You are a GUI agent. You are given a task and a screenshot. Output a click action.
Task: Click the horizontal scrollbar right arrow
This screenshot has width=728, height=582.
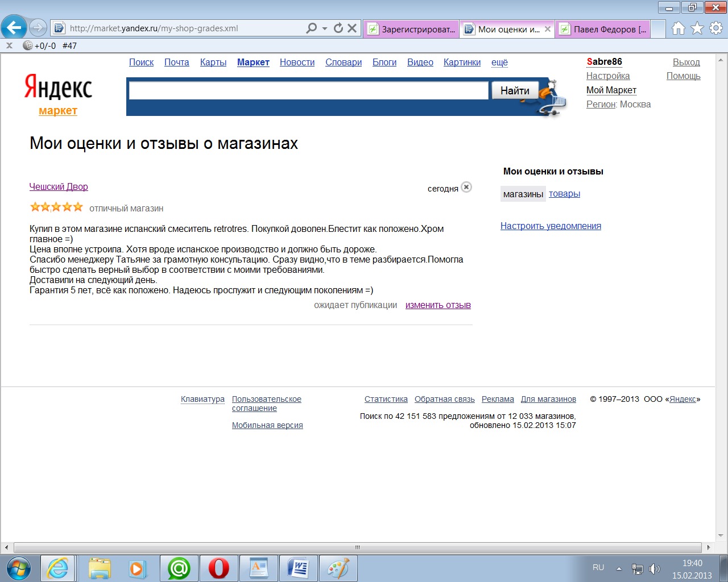point(708,547)
